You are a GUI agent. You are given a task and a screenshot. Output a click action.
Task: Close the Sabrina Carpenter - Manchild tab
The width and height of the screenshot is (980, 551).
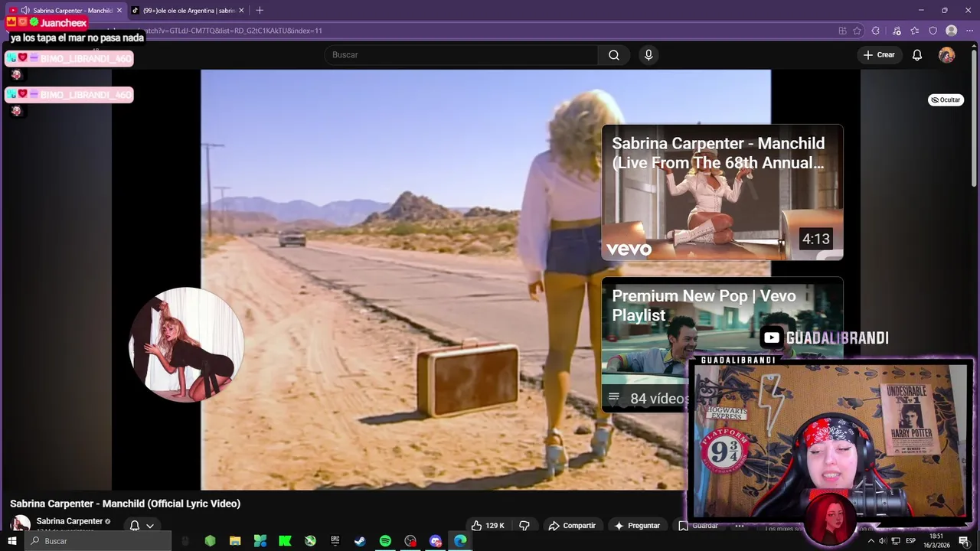click(x=119, y=11)
